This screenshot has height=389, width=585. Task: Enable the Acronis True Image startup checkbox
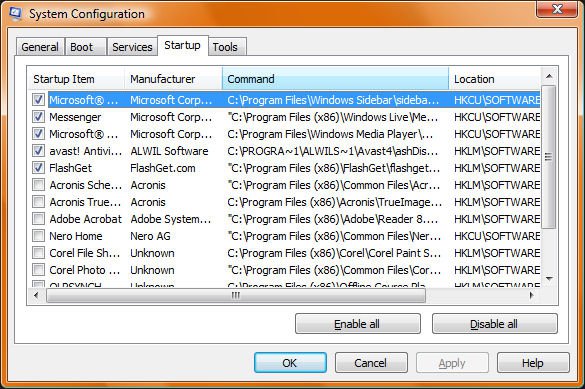[x=38, y=202]
